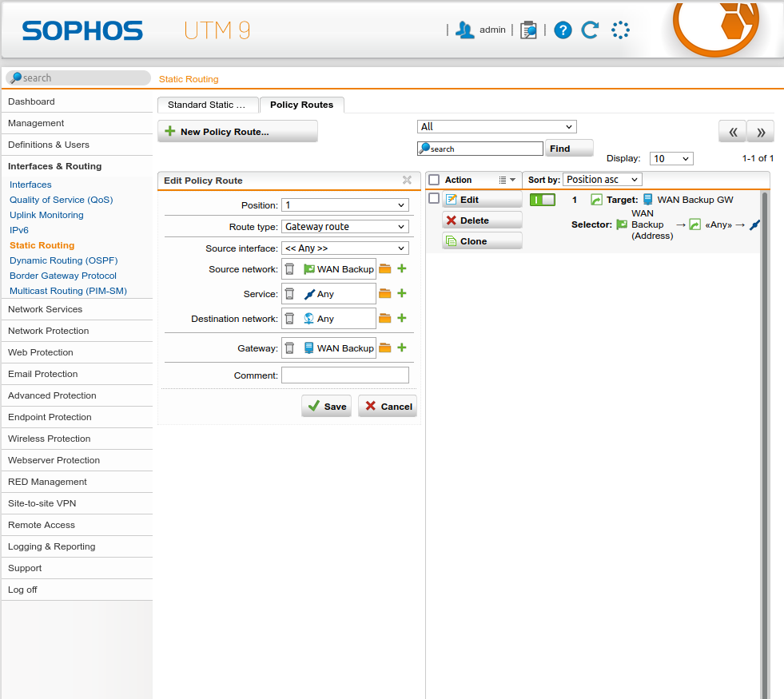Click trash icon in Gateway field
The image size is (784, 699).
[x=289, y=348]
